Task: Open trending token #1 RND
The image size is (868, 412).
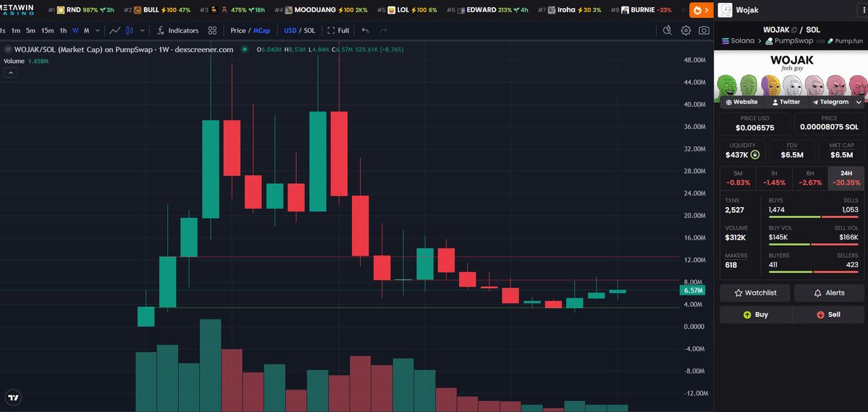Action: pyautogui.click(x=81, y=10)
